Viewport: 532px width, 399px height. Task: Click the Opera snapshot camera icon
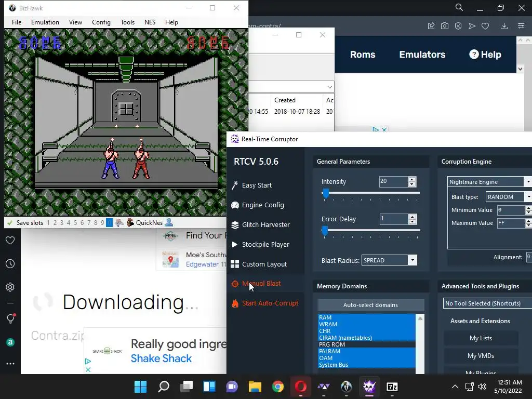click(445, 26)
